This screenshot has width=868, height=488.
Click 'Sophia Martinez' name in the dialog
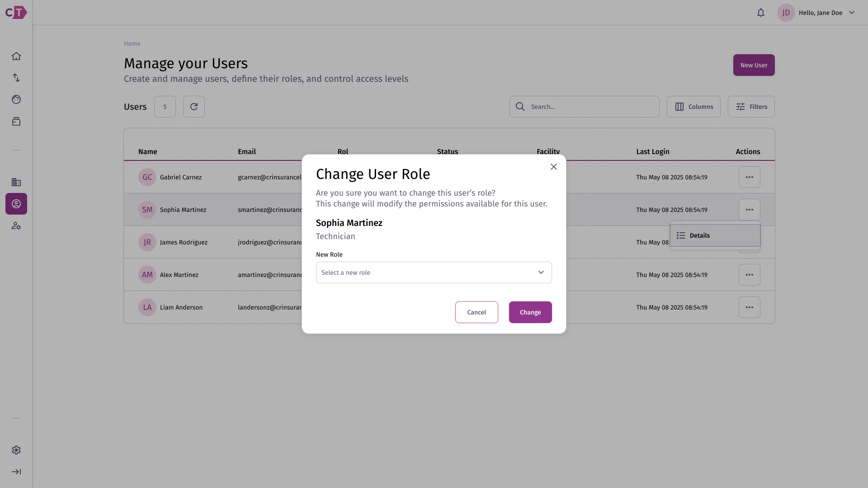coord(349,223)
